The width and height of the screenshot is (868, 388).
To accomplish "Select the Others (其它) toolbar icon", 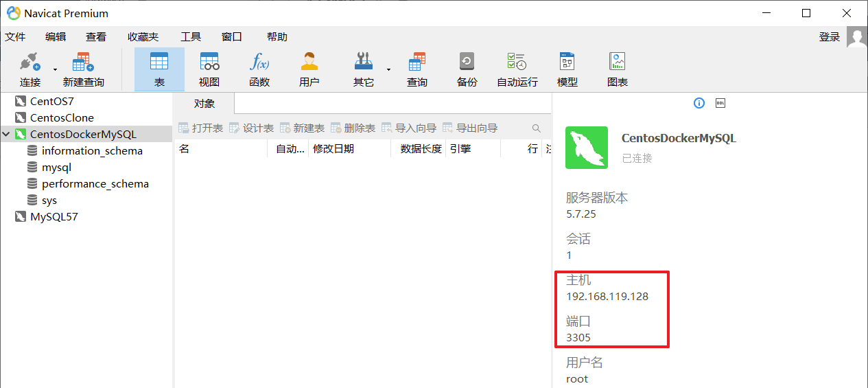I will coord(364,69).
